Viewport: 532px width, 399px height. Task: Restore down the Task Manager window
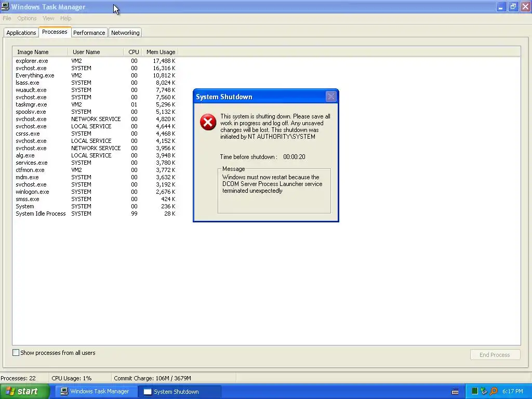coord(513,6)
